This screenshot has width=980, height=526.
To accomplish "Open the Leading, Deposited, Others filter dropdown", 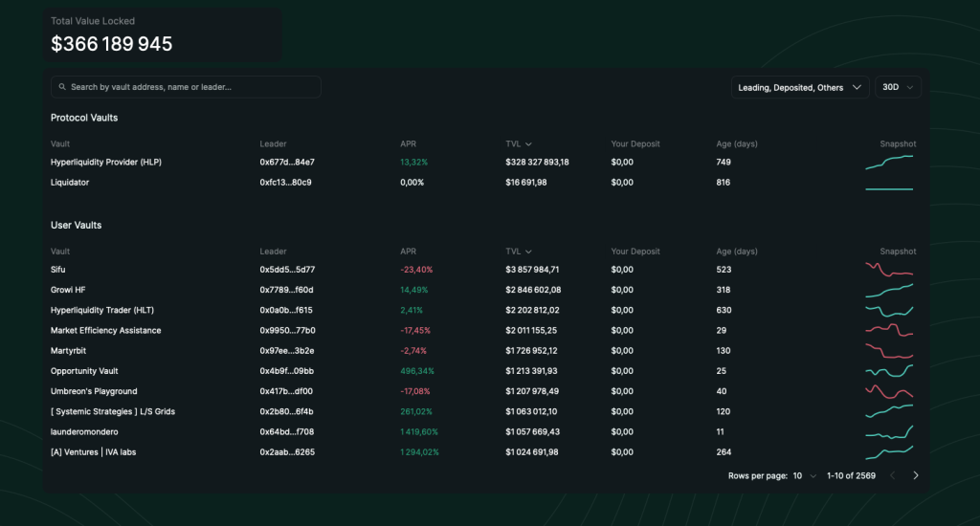I will [799, 87].
